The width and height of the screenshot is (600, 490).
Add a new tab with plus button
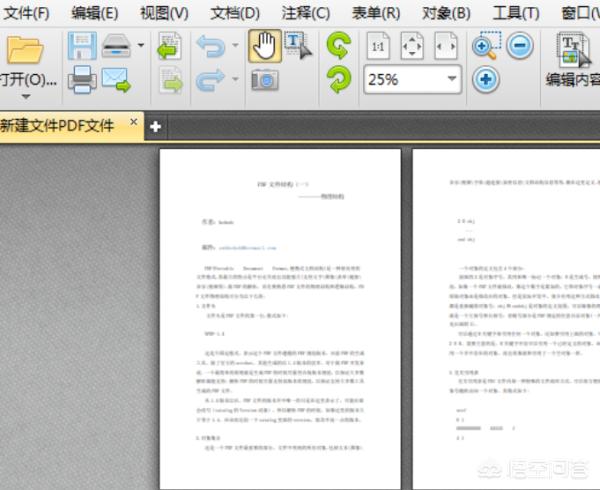click(x=155, y=127)
